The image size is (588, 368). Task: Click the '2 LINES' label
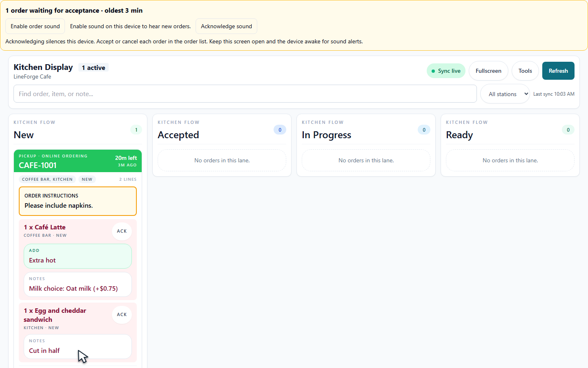128,179
